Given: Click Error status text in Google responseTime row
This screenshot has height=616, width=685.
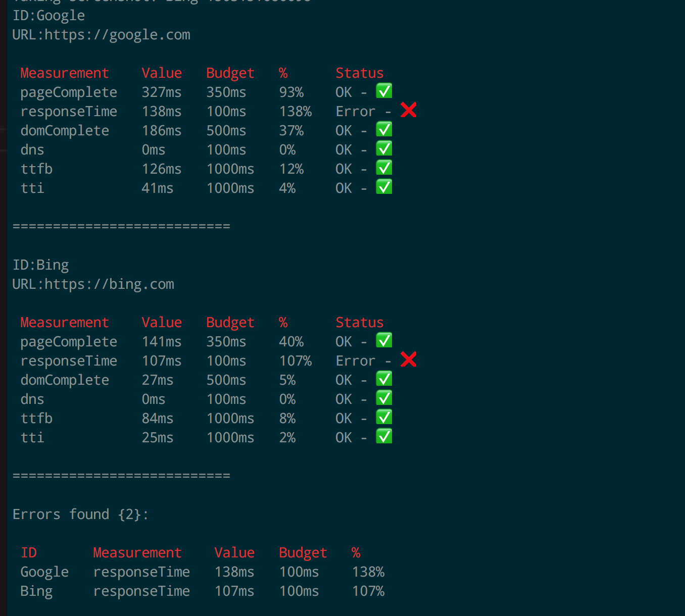Looking at the screenshot, I should tap(356, 112).
